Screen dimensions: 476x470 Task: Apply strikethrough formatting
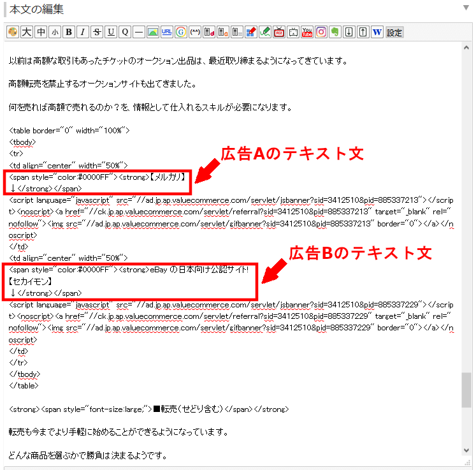click(97, 32)
